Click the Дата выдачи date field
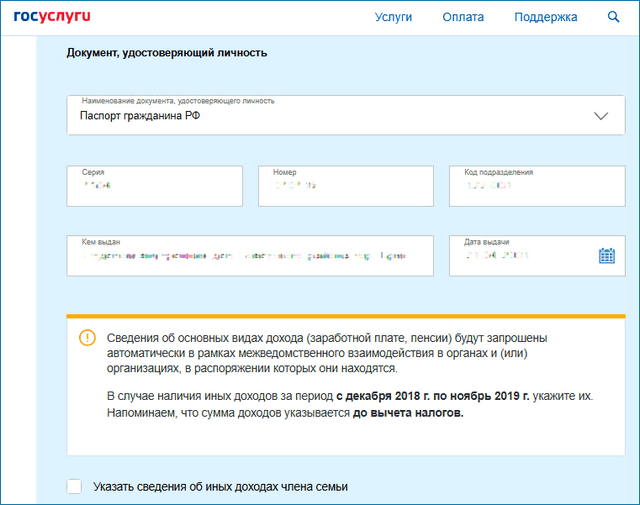Viewport: 640px width, 505px height. coord(537,256)
